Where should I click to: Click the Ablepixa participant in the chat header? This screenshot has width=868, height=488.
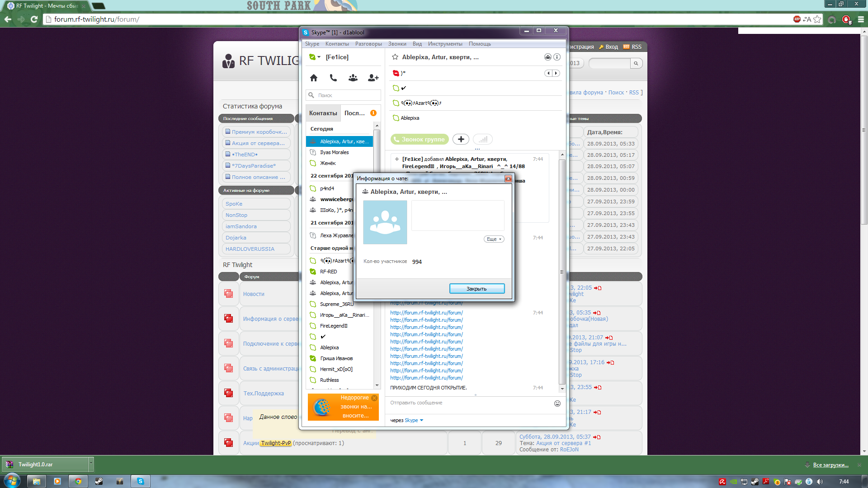410,118
